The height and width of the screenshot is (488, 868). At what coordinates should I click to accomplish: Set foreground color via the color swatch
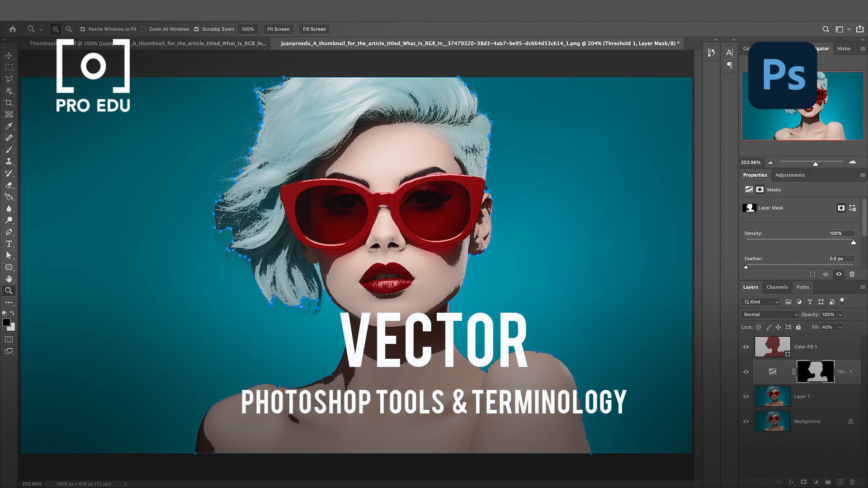tap(7, 322)
